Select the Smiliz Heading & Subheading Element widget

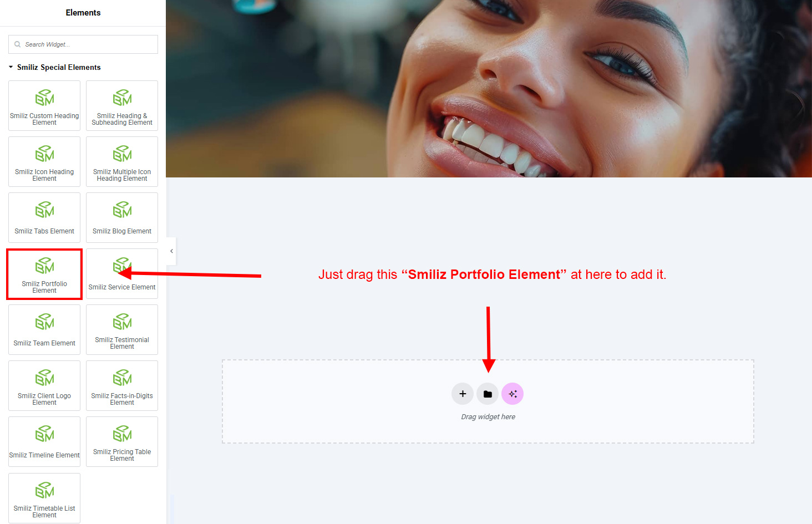(122, 106)
